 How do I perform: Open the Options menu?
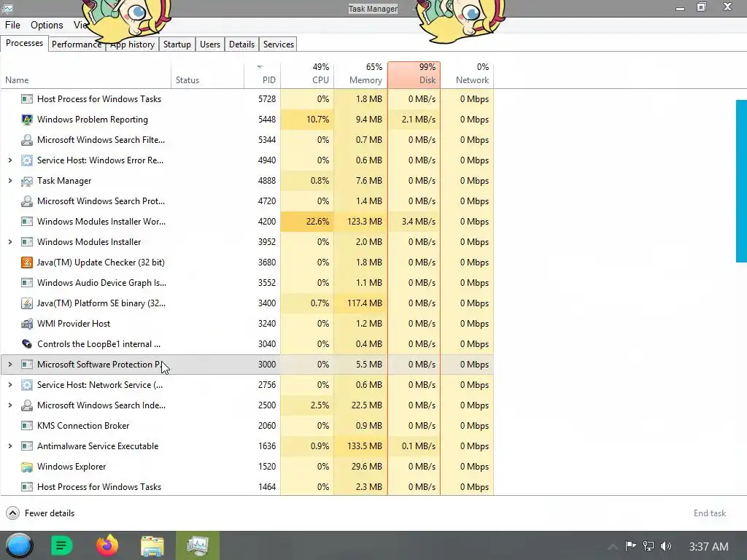47,26
